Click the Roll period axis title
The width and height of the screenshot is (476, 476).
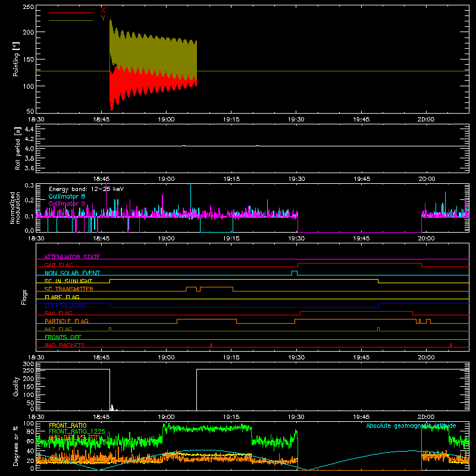(x=18, y=148)
